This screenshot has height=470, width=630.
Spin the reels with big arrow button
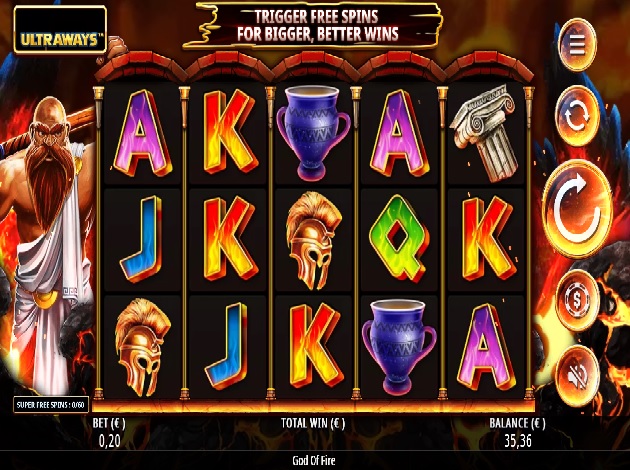(577, 209)
